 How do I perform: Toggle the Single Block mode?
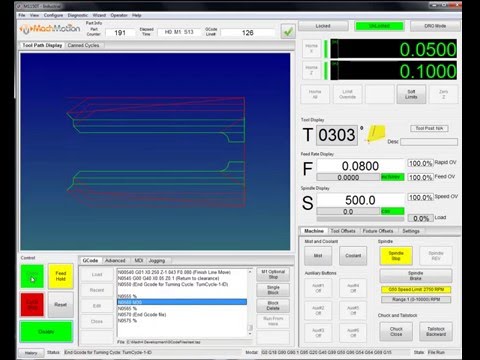click(273, 290)
